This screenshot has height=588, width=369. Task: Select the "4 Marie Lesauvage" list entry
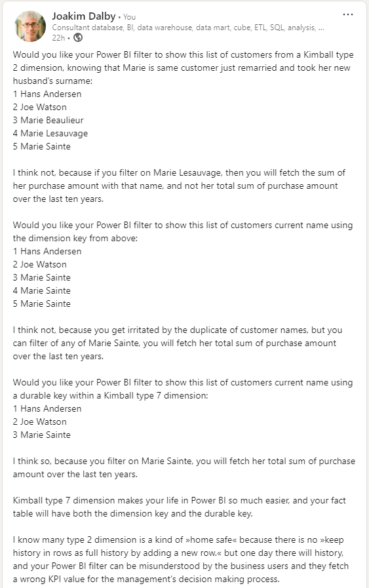click(x=50, y=133)
